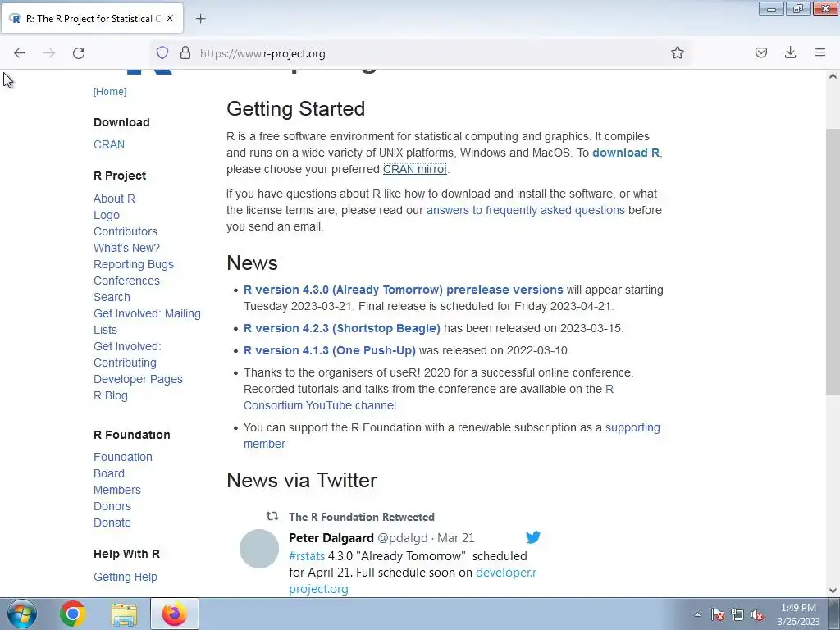Select the R Project for Statistical Computing tab

tap(92, 18)
